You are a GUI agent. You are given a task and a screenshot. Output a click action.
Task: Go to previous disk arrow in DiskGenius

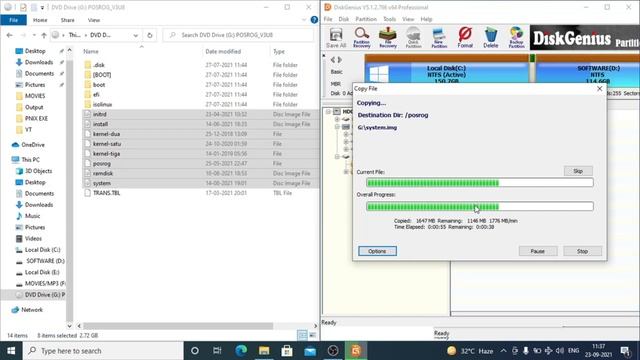pyautogui.click(x=333, y=60)
